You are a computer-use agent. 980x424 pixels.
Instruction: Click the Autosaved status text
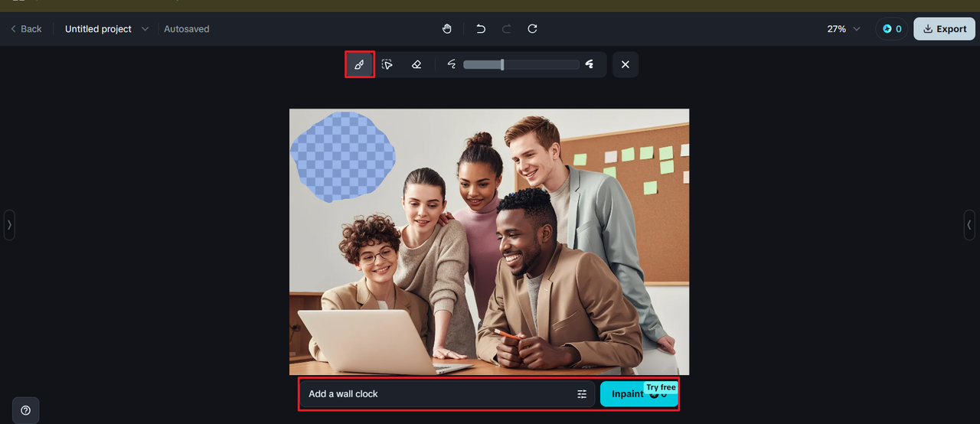186,28
